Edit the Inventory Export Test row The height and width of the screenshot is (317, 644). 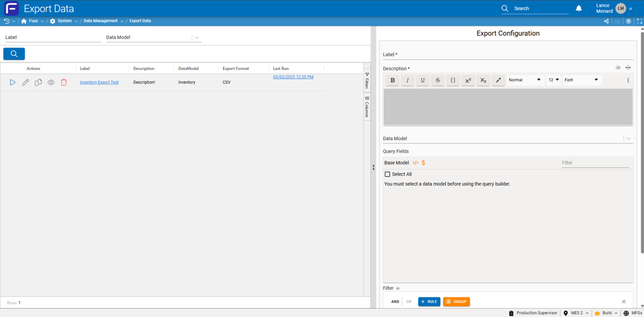(26, 82)
